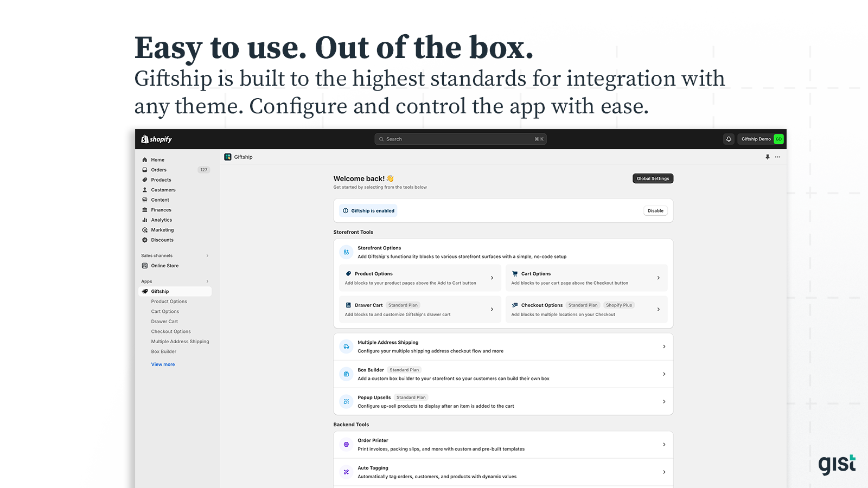Click the Shopify logo
Viewport: 868px width, 488px height.
coord(156,139)
